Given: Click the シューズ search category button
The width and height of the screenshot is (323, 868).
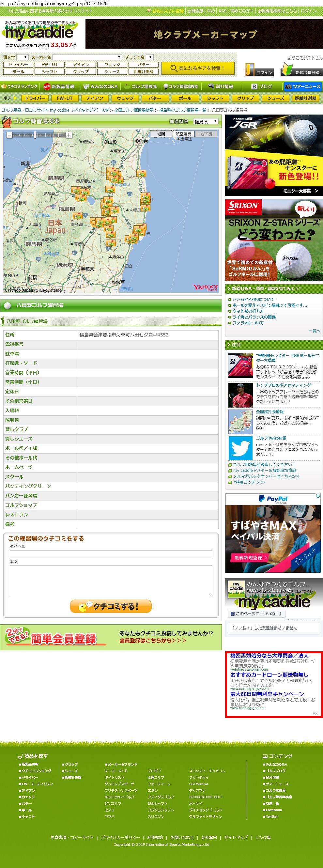Looking at the screenshot, I should click(x=112, y=72).
